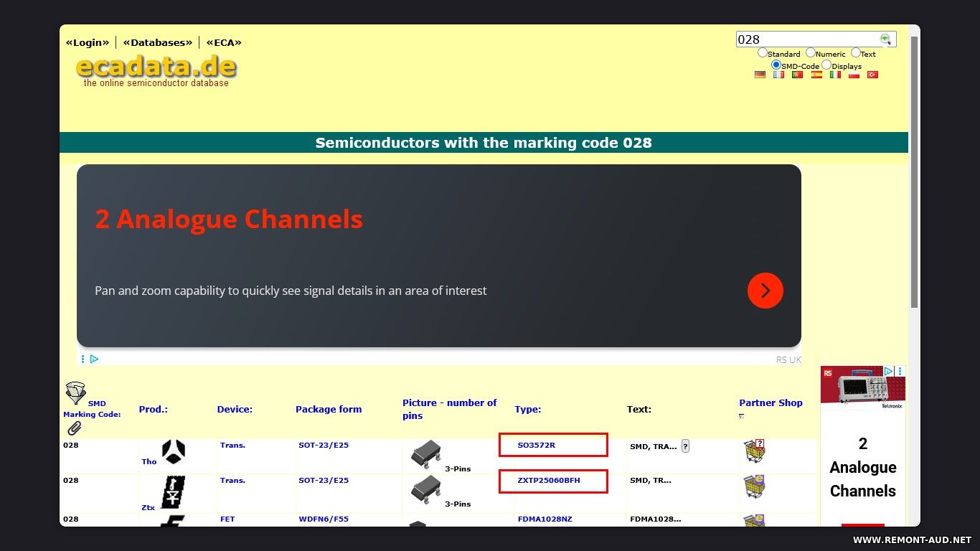This screenshot has height=551, width=980.
Task: Click the Turkish flag icon
Action: 872,75
